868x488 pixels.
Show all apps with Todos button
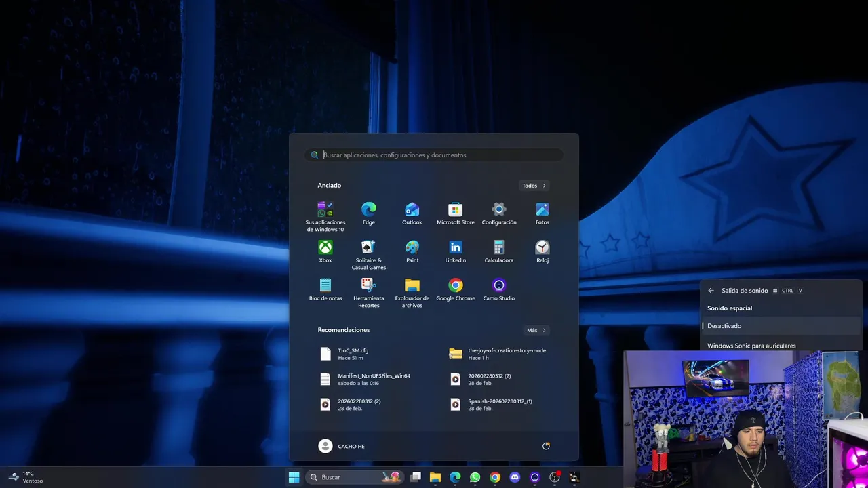tap(534, 186)
